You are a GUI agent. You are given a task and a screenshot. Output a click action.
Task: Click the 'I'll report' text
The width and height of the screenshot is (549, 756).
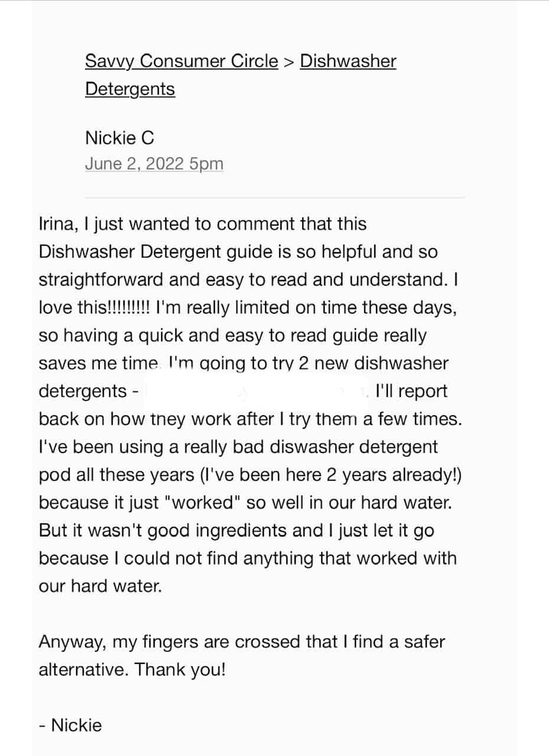click(x=411, y=391)
